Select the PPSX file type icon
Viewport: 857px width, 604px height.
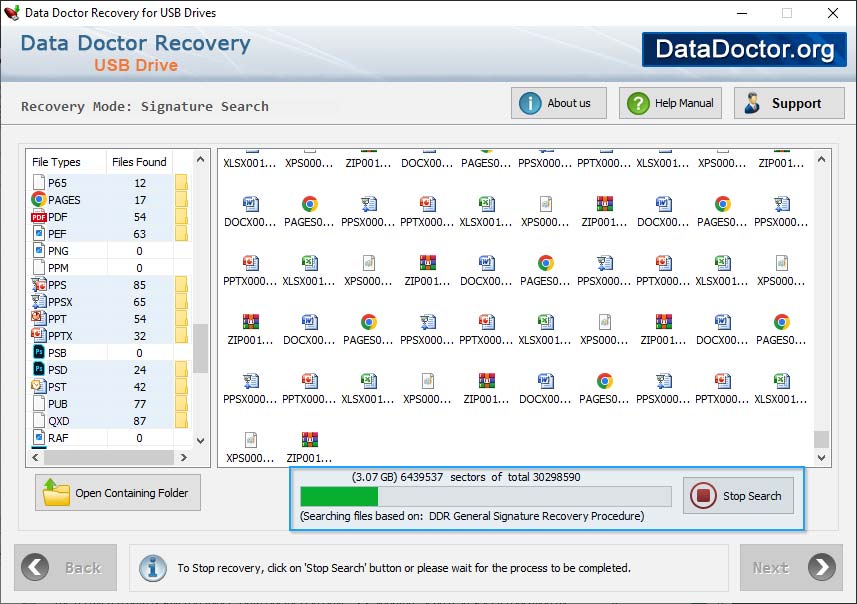click(x=39, y=302)
